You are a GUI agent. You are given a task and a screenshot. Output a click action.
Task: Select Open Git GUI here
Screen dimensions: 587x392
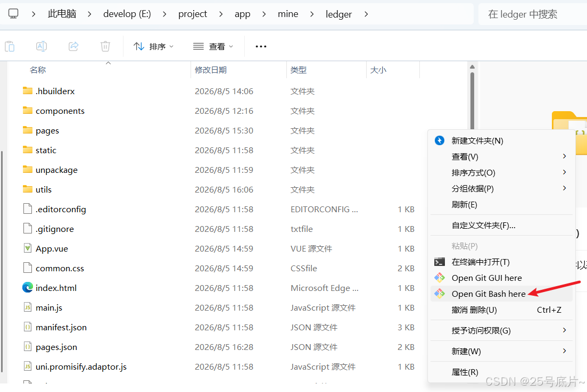502,278
